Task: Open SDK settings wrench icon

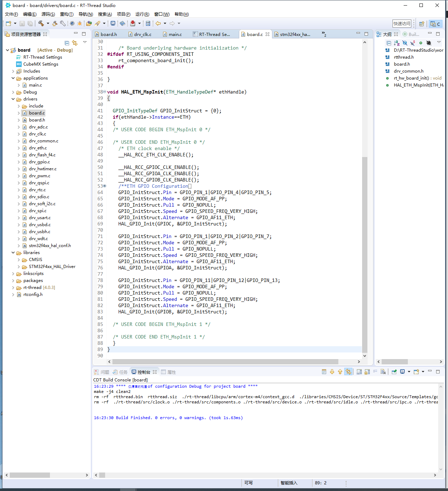Action: click(x=63, y=23)
